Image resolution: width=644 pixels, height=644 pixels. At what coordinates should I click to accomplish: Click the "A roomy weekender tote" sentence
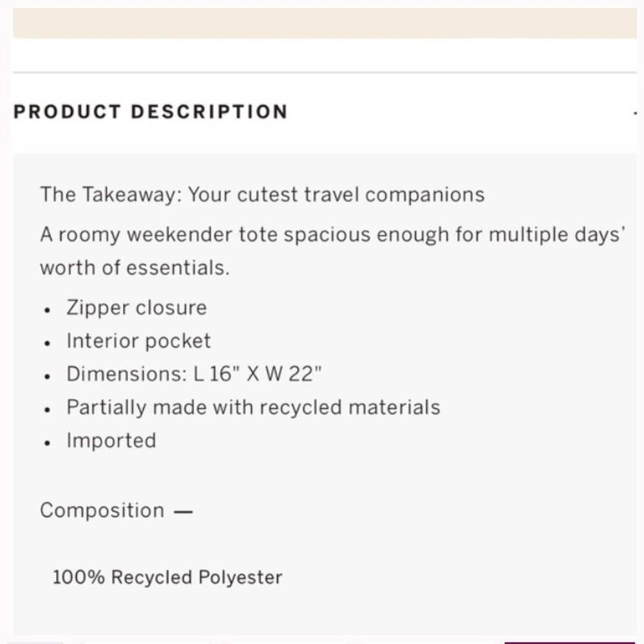point(333,234)
